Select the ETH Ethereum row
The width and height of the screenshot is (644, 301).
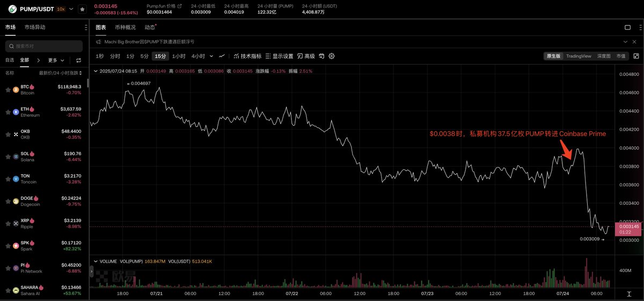click(44, 112)
